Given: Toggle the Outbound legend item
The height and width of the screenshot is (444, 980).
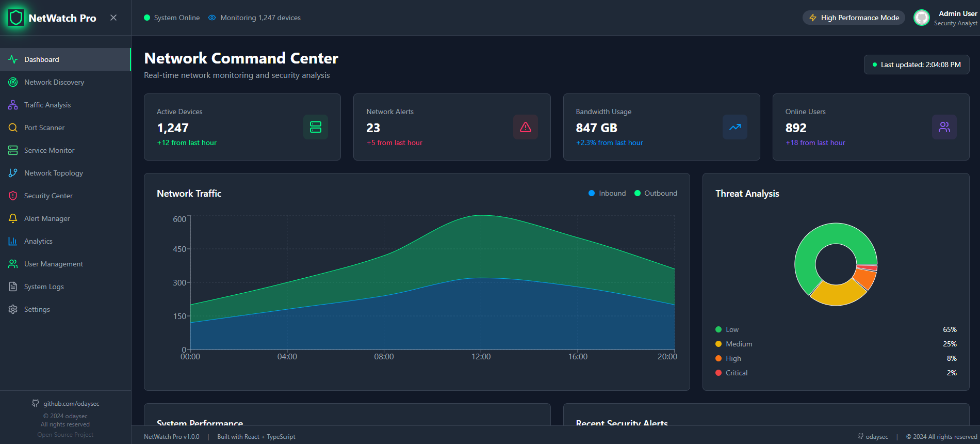Looking at the screenshot, I should click(656, 193).
